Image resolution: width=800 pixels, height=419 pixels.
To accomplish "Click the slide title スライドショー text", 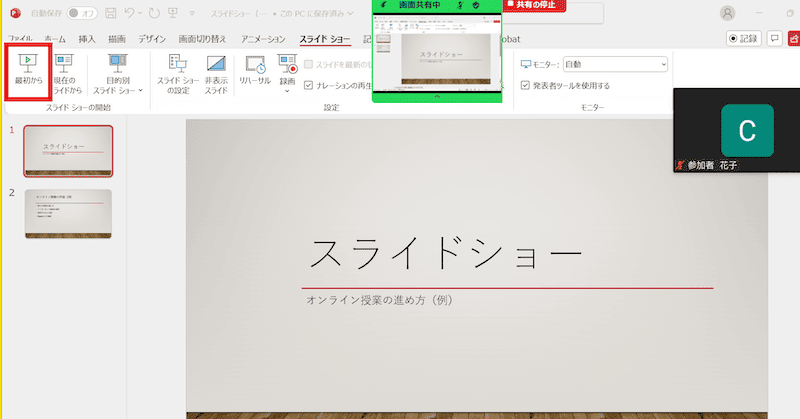I will click(445, 256).
